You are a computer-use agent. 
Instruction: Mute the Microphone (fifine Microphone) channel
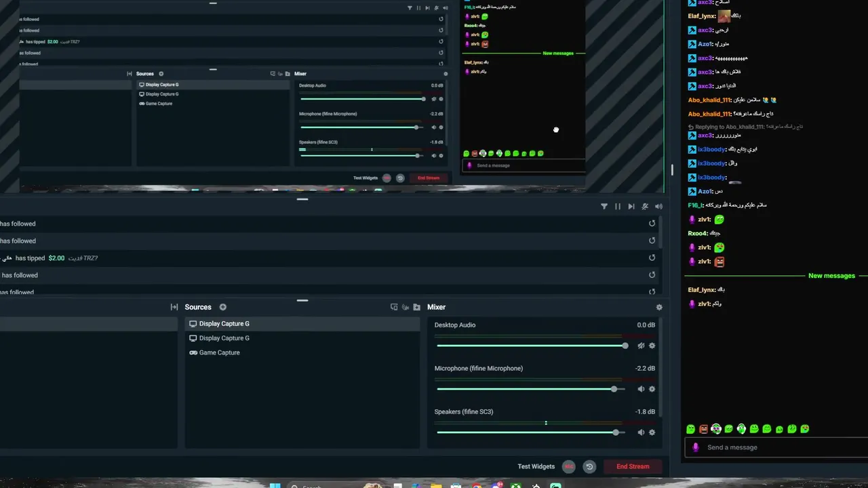641,389
